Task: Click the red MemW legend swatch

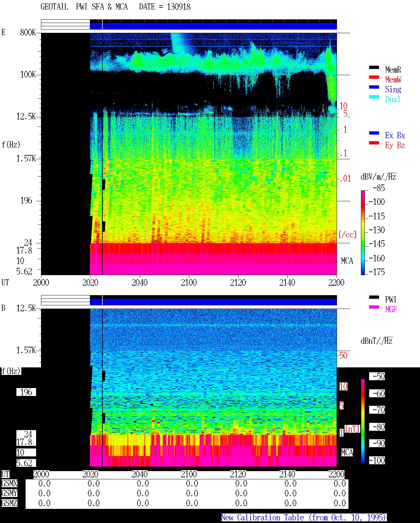Action: point(374,77)
